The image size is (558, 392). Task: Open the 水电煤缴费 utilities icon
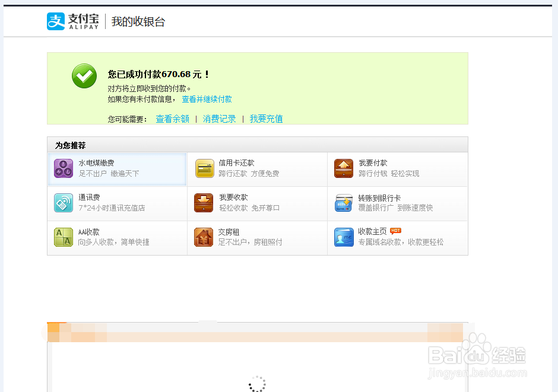[x=64, y=168]
